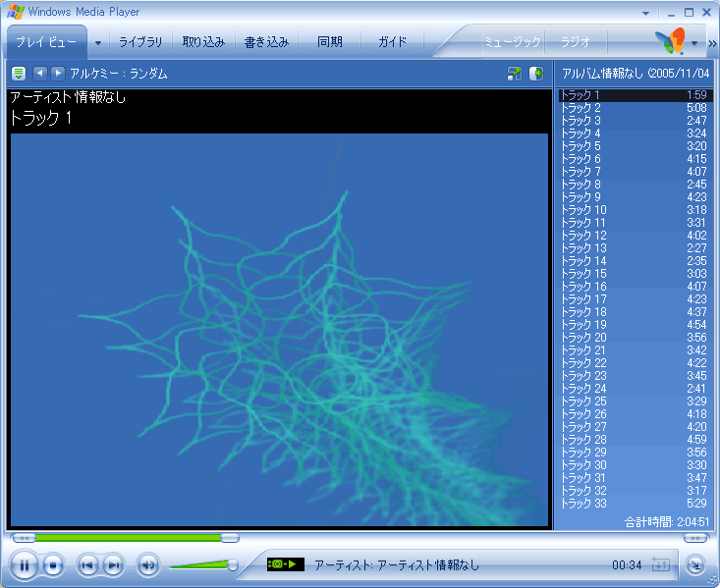Toggle the shuffle/repeat status icon
This screenshot has height=588, width=720.
click(x=660, y=564)
